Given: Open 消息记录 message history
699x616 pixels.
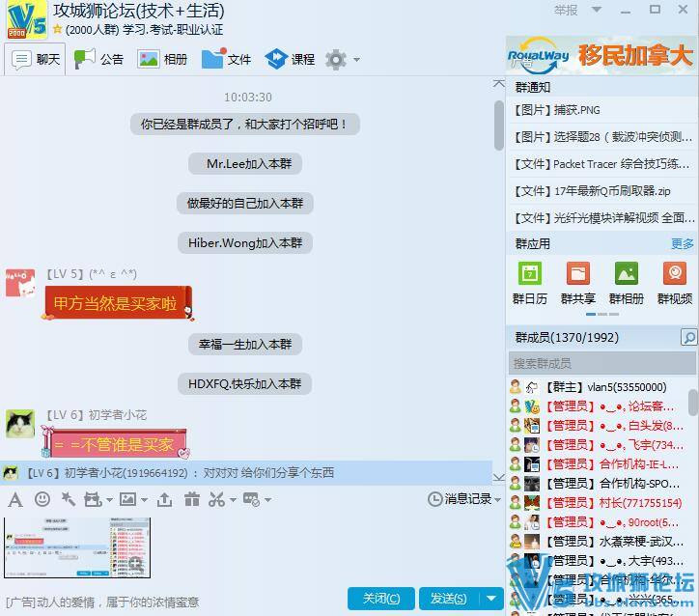Looking at the screenshot, I should [460, 499].
